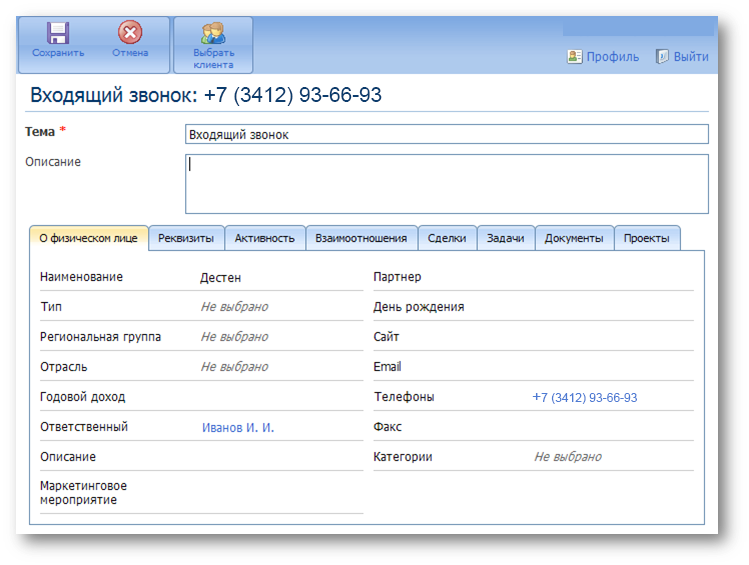Click inside the Описание text area
The image size is (749, 565).
(447, 184)
